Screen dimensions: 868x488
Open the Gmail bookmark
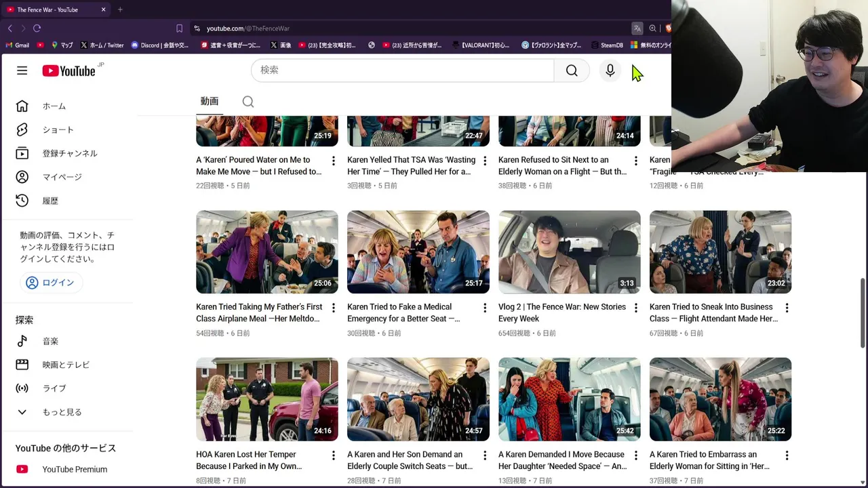18,45
